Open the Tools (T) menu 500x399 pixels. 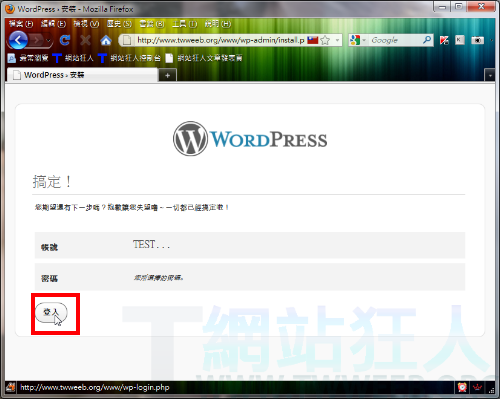click(184, 24)
